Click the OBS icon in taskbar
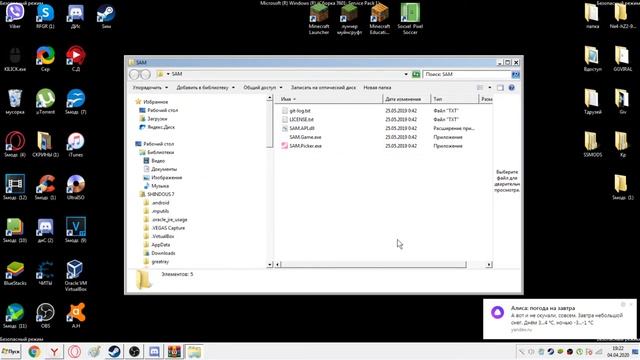This screenshot has width=640, height=360. pos(134,351)
